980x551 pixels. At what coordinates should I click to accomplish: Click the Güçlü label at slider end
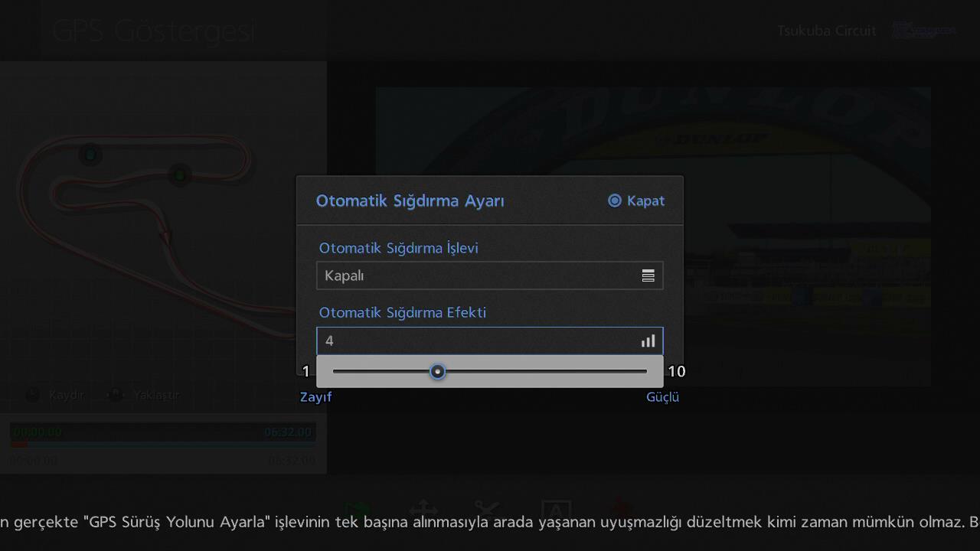tap(662, 397)
